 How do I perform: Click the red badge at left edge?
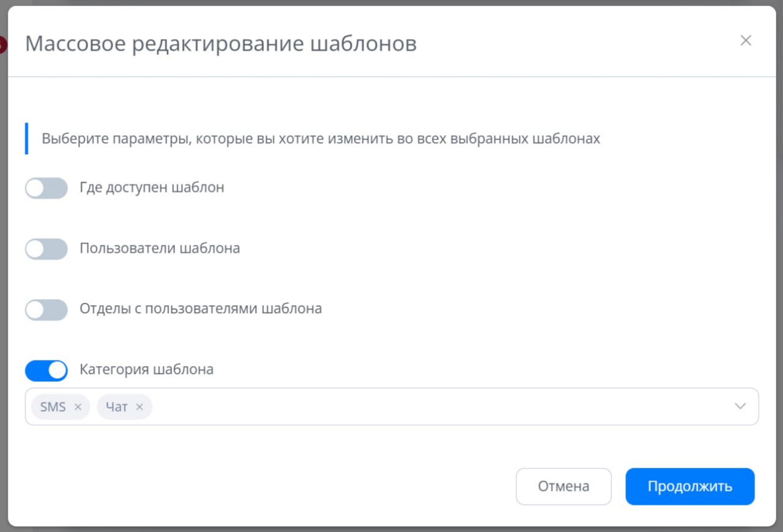(x=3, y=45)
